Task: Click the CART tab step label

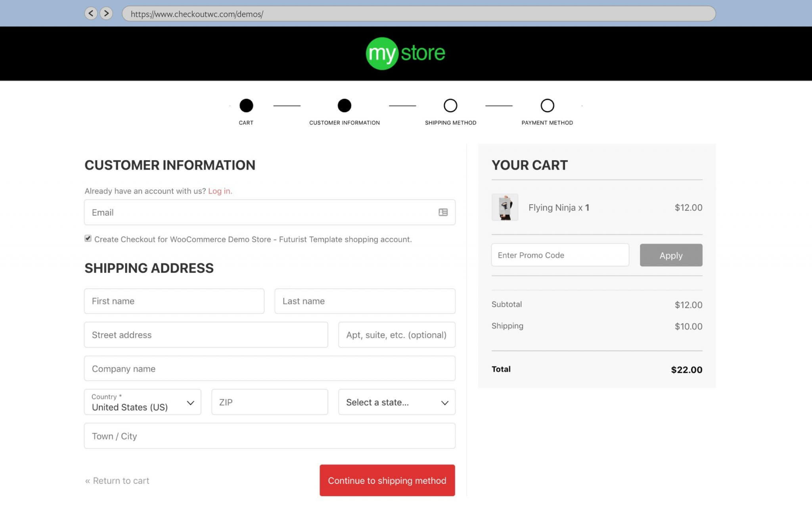Action: (245, 123)
